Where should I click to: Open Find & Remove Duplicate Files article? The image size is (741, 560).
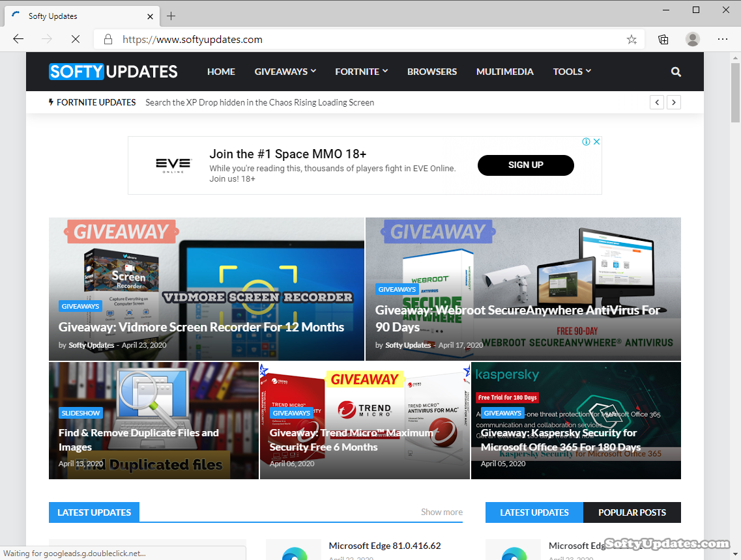click(x=138, y=440)
